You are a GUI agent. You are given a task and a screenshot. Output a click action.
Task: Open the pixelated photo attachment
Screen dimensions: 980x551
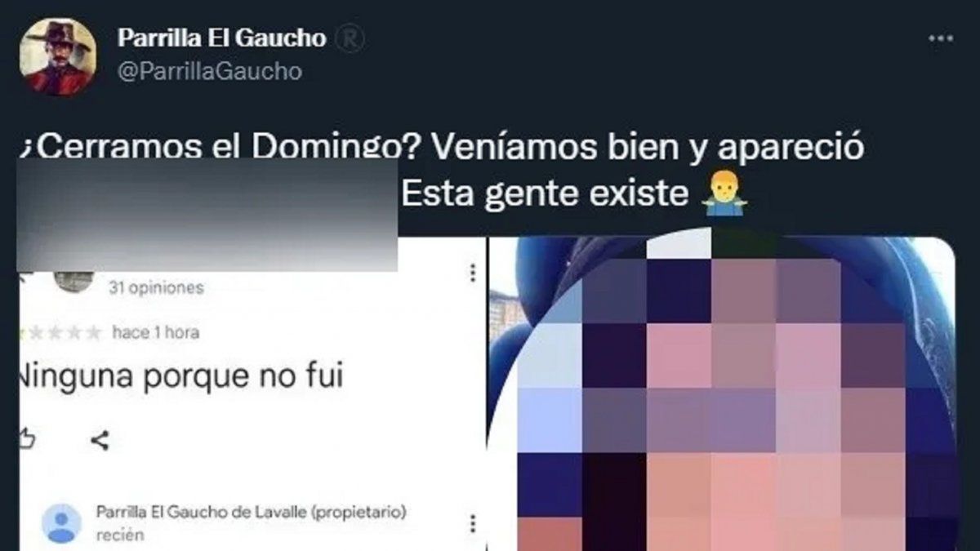[x=723, y=393]
